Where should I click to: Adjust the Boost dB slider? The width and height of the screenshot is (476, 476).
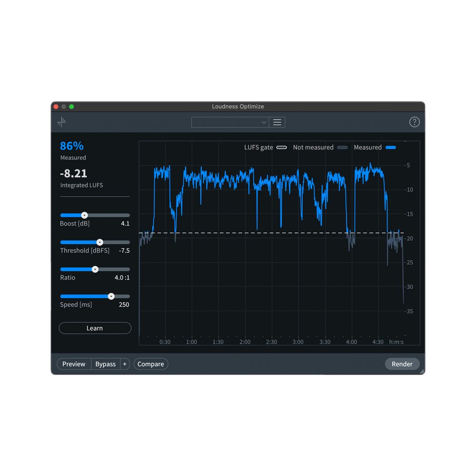click(85, 215)
